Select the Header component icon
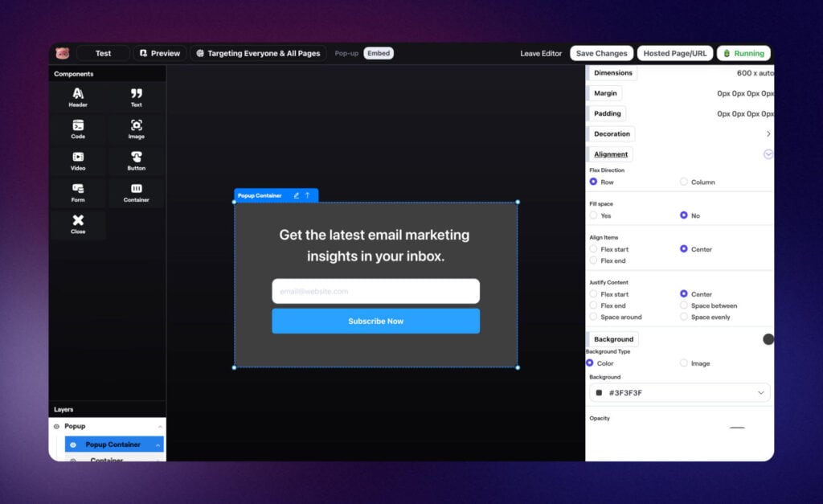 78,94
